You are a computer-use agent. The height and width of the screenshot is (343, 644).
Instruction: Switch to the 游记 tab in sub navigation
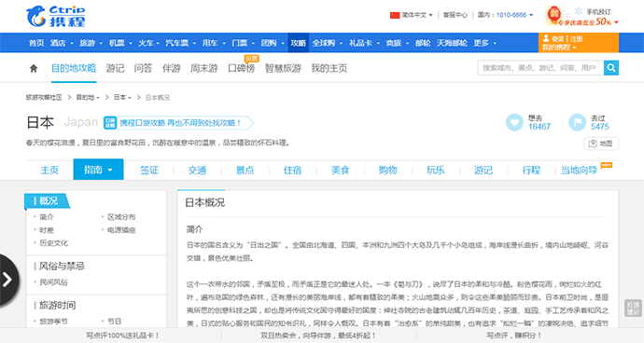115,68
